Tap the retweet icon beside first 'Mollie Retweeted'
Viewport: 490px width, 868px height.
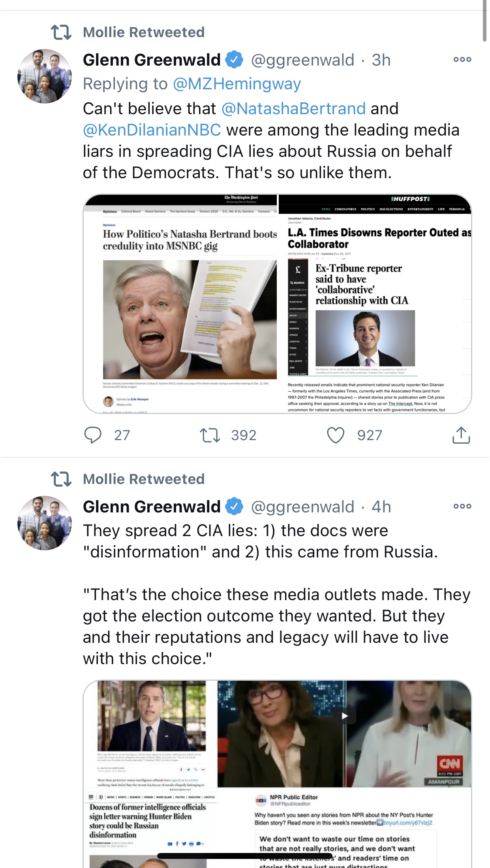point(61,32)
